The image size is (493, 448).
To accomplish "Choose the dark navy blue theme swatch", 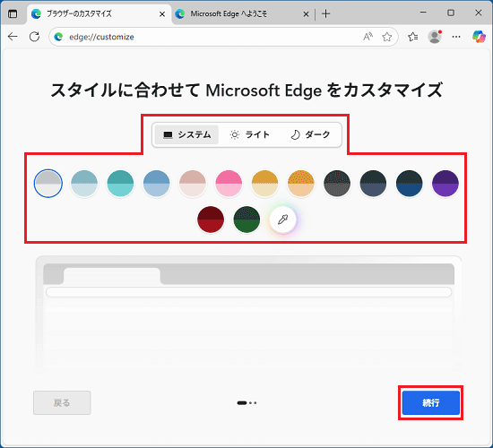I will pos(410,184).
